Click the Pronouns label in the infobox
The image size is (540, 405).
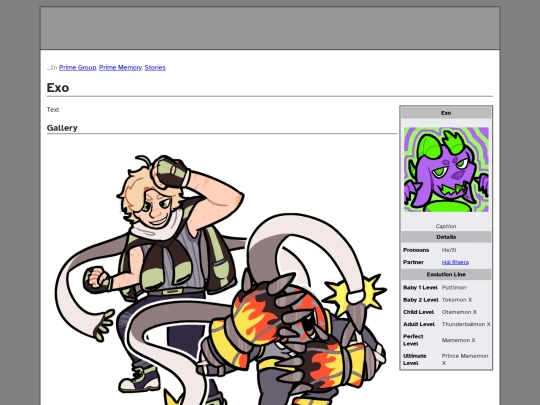tap(416, 250)
